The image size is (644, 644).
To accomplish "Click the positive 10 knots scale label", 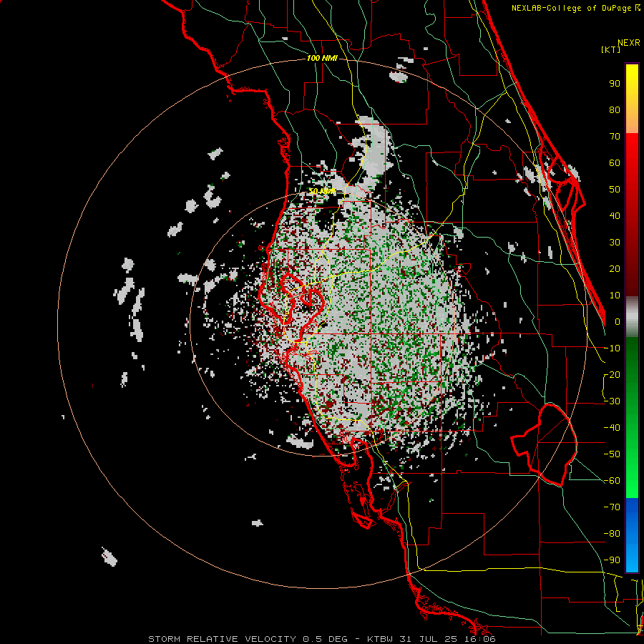I will point(615,296).
